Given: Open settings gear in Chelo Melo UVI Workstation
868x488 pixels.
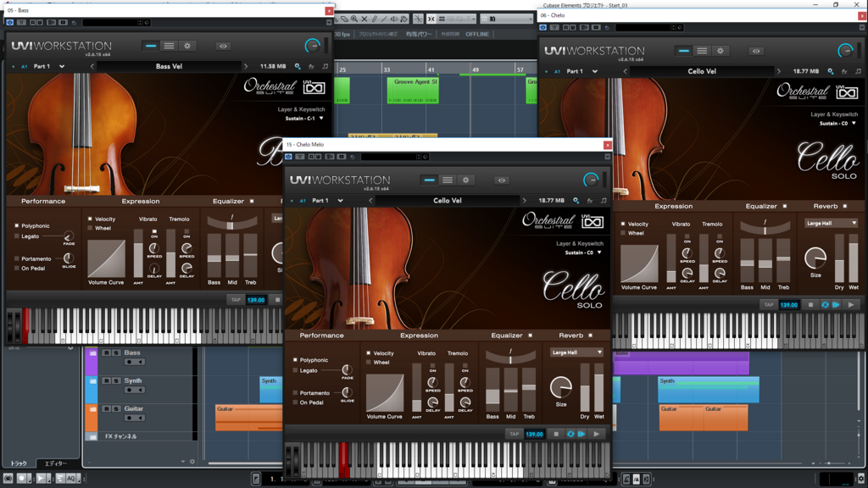Looking at the screenshot, I should (465, 180).
